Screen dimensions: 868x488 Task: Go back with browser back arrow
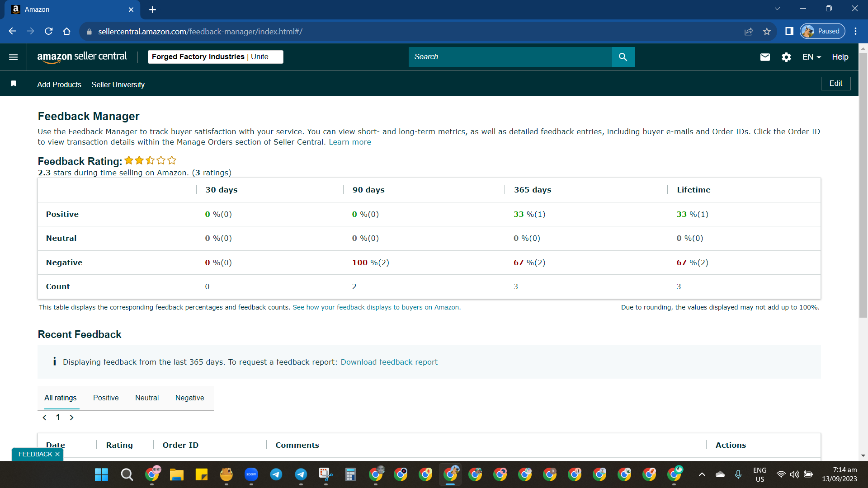click(x=13, y=31)
